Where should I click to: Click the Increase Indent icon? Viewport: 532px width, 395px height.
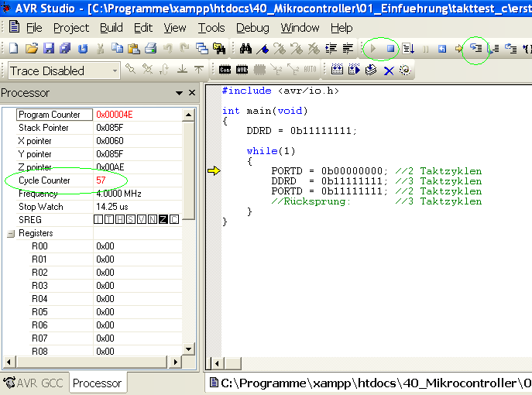coord(331,49)
